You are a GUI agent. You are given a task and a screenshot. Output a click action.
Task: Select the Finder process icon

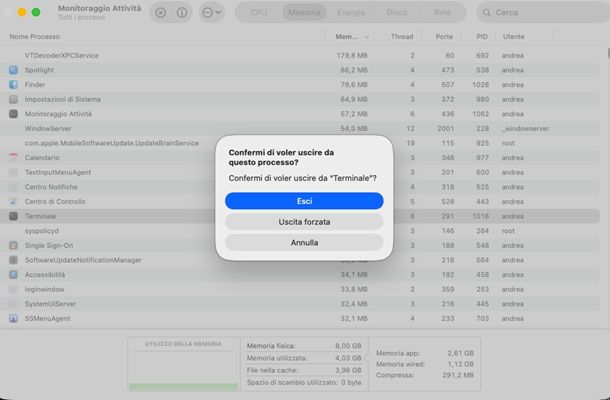pyautogui.click(x=13, y=84)
